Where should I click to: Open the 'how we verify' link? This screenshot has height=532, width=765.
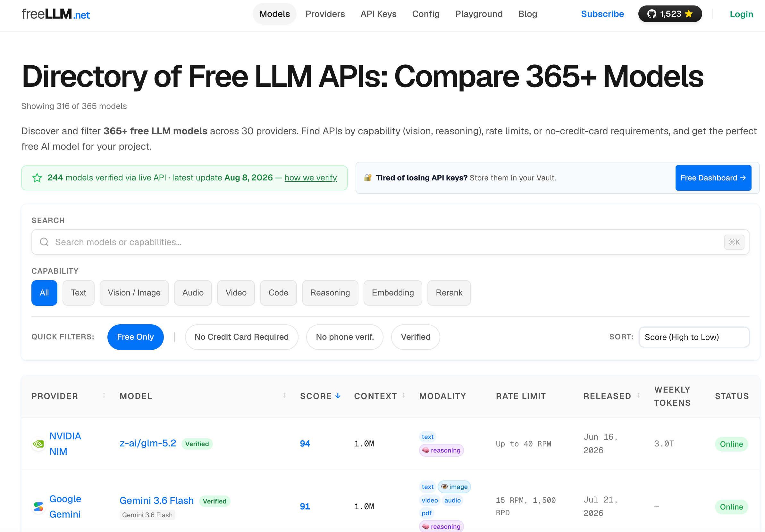pyautogui.click(x=311, y=178)
